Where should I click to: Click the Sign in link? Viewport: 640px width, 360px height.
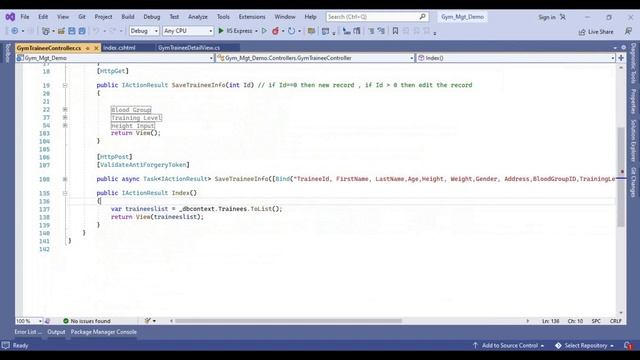tap(547, 17)
